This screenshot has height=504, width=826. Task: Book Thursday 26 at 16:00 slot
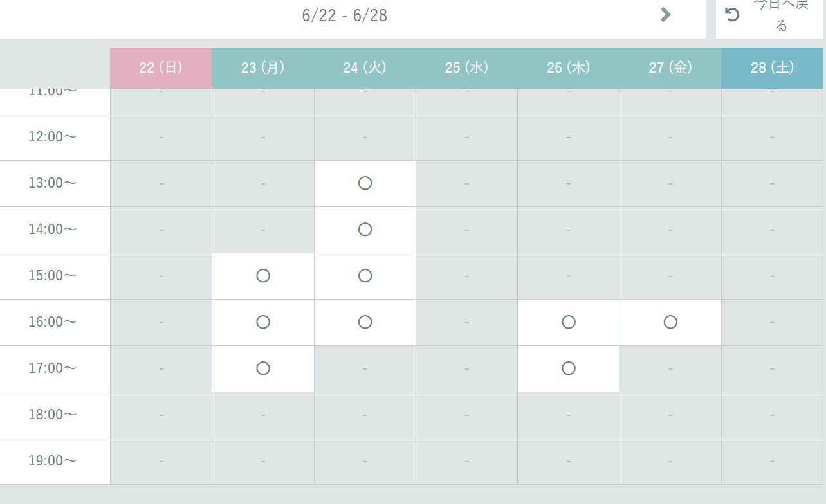pos(568,322)
